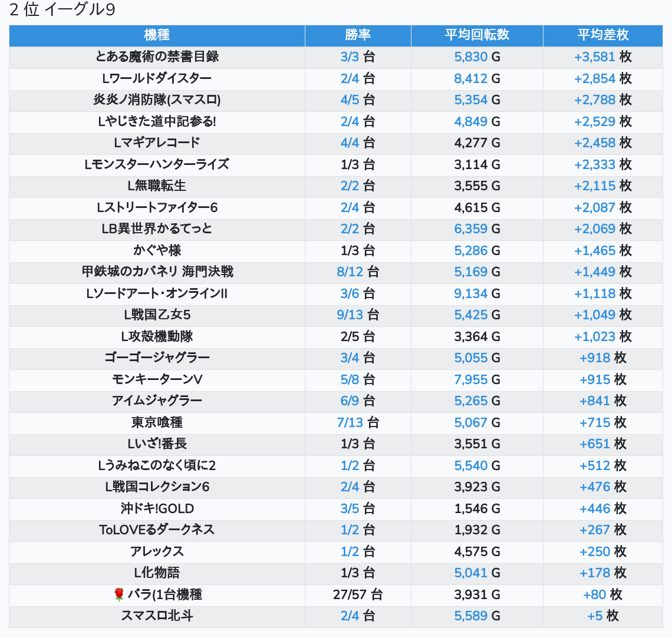672x638 pixels.
Task: Select the Lストリートファイター6 row name
Action: [x=157, y=208]
